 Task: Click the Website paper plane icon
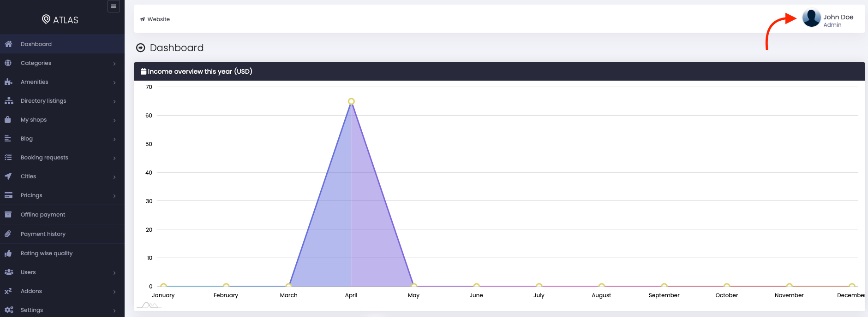pyautogui.click(x=143, y=19)
